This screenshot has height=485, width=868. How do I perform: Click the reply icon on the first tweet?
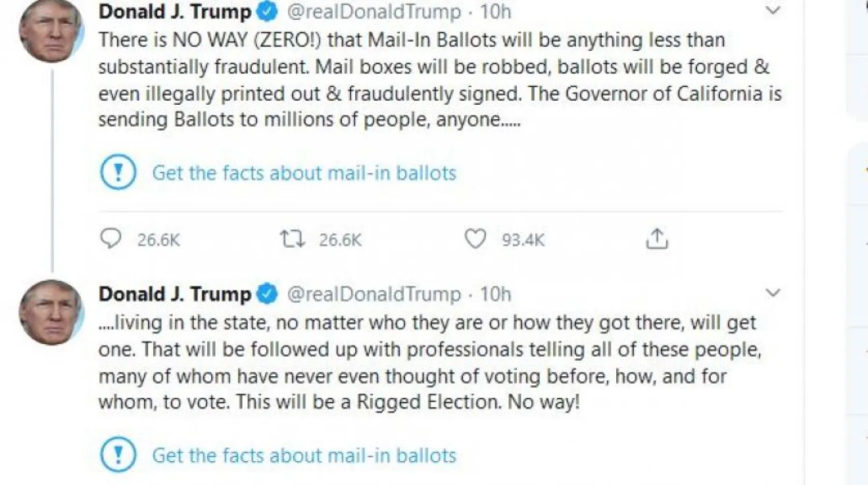(111, 237)
